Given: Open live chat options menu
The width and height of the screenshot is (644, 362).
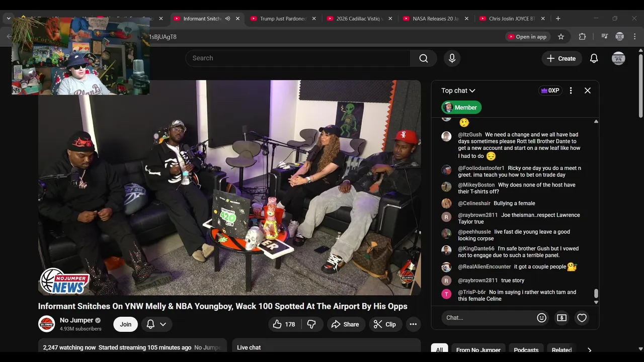Looking at the screenshot, I should tap(571, 90).
